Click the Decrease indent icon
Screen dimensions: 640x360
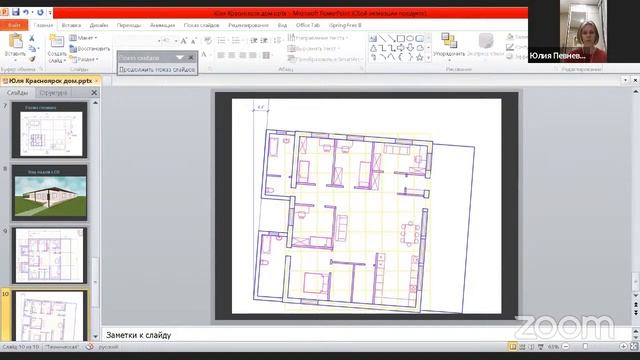click(253, 40)
